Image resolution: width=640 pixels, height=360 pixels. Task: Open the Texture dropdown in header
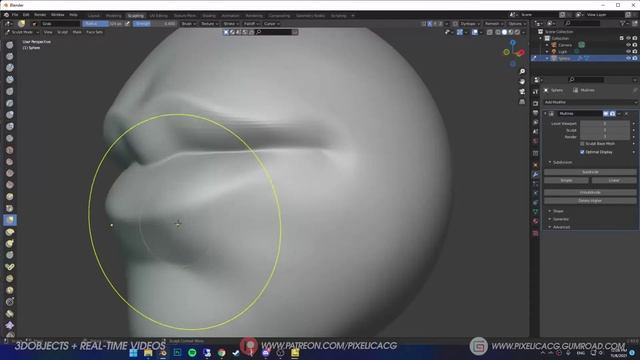[x=210, y=24]
